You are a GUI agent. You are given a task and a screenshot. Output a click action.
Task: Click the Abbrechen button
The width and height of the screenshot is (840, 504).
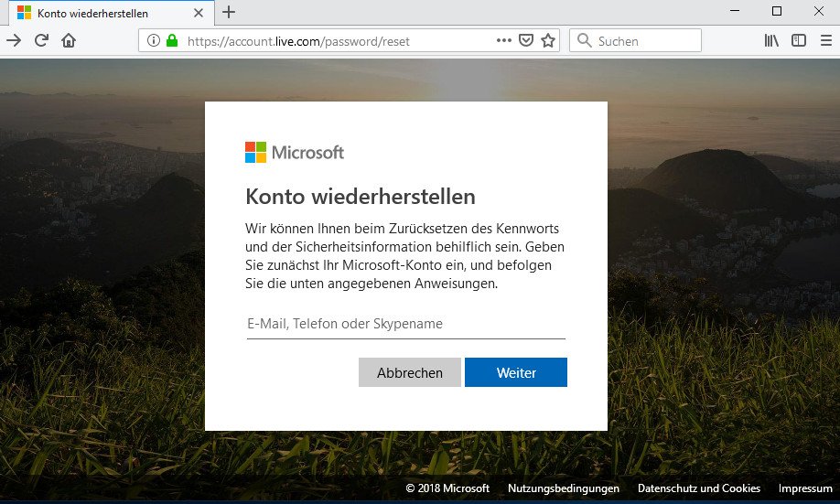410,372
